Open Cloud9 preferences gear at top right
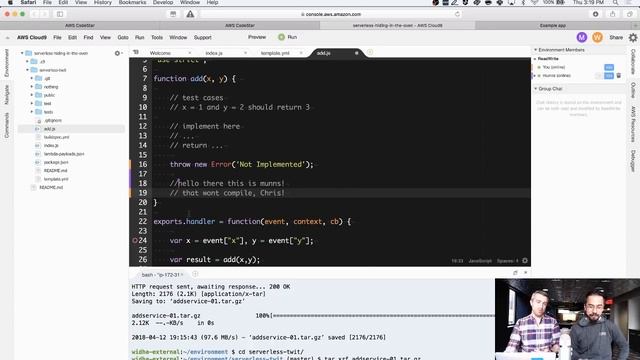Screen dimensions: 640x360 (633, 38)
